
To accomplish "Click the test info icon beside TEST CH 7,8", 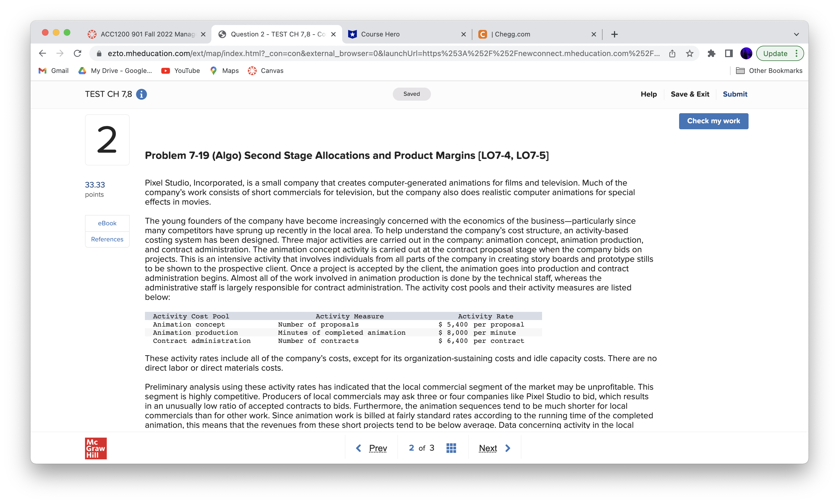I will [141, 94].
